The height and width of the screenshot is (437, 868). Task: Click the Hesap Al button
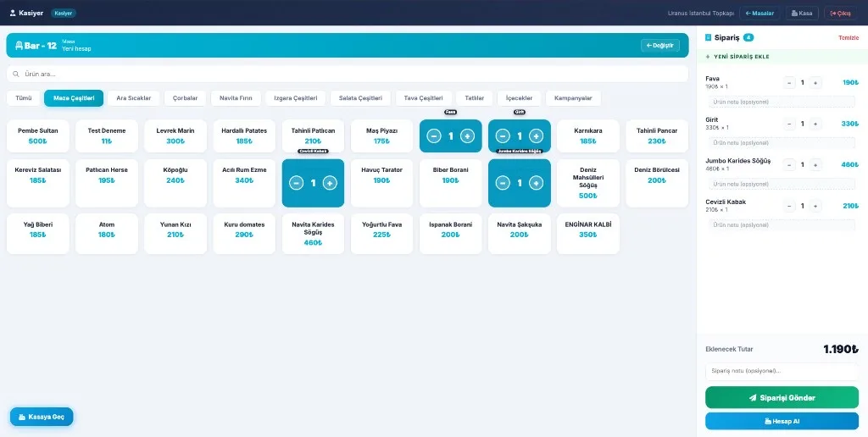(782, 421)
